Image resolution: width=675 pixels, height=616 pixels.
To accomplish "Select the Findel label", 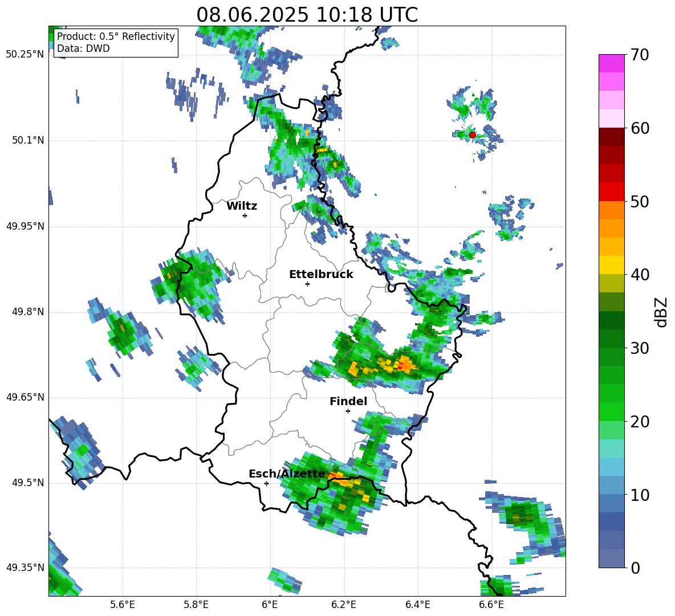I will point(348,401).
